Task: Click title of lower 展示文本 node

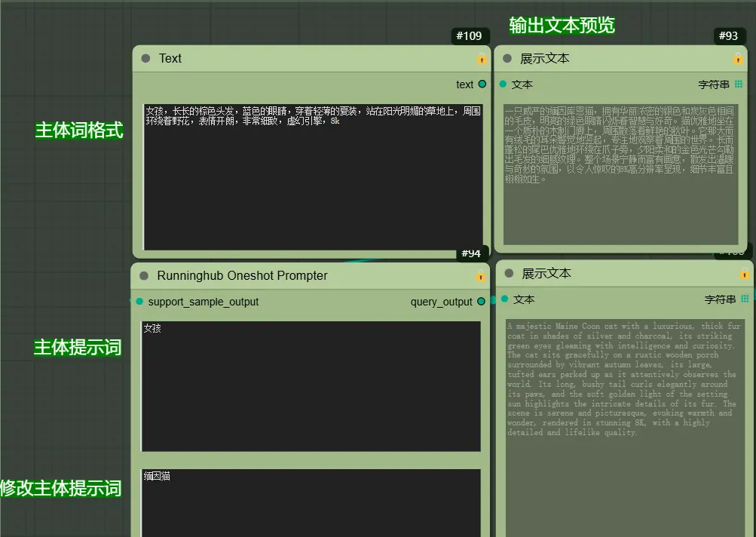Action: [x=546, y=273]
